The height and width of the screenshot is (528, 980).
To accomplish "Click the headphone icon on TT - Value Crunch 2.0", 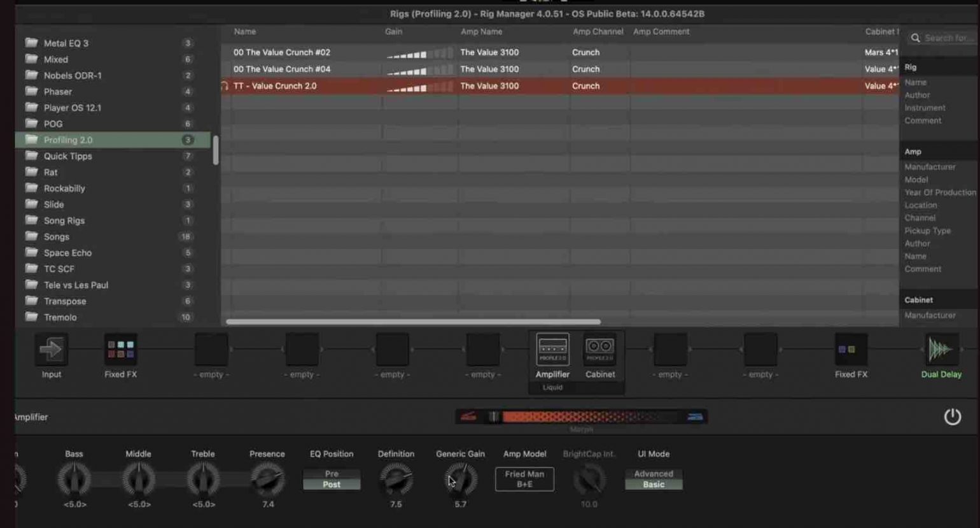I will pyautogui.click(x=224, y=85).
